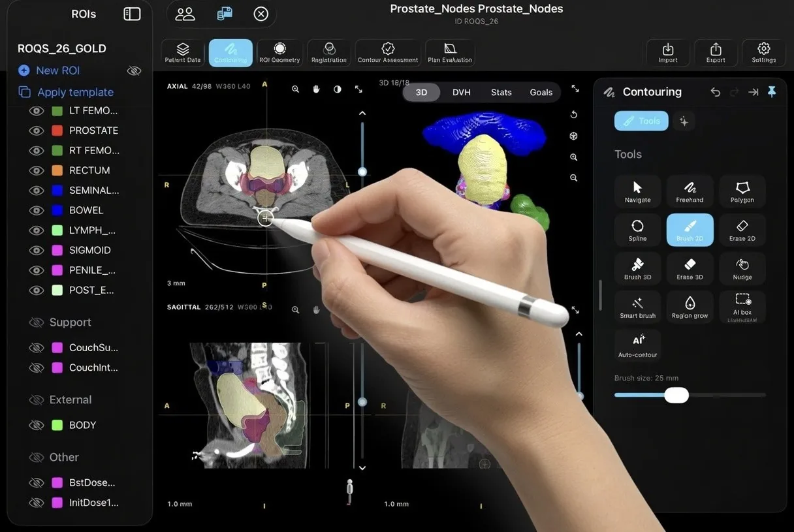This screenshot has height=532, width=794.
Task: Open the Registration tab
Action: [x=329, y=53]
